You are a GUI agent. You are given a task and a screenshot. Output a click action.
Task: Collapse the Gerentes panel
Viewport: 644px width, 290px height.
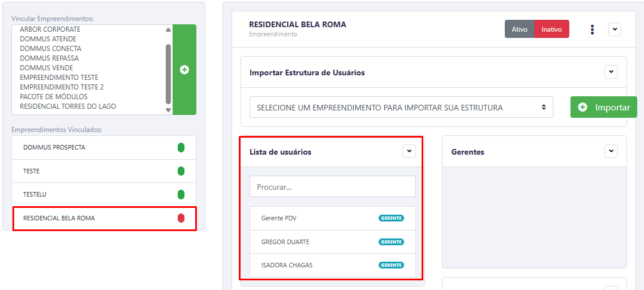click(611, 151)
